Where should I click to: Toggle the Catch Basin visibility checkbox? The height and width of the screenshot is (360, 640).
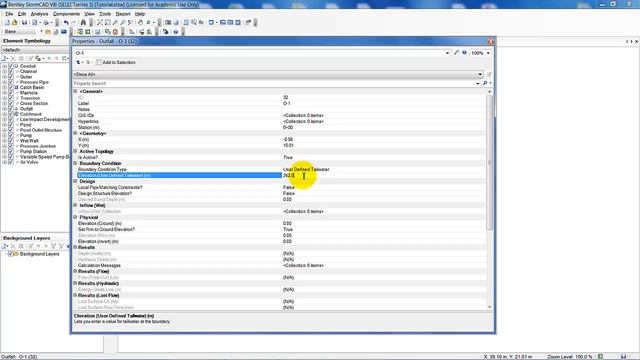tap(11, 87)
